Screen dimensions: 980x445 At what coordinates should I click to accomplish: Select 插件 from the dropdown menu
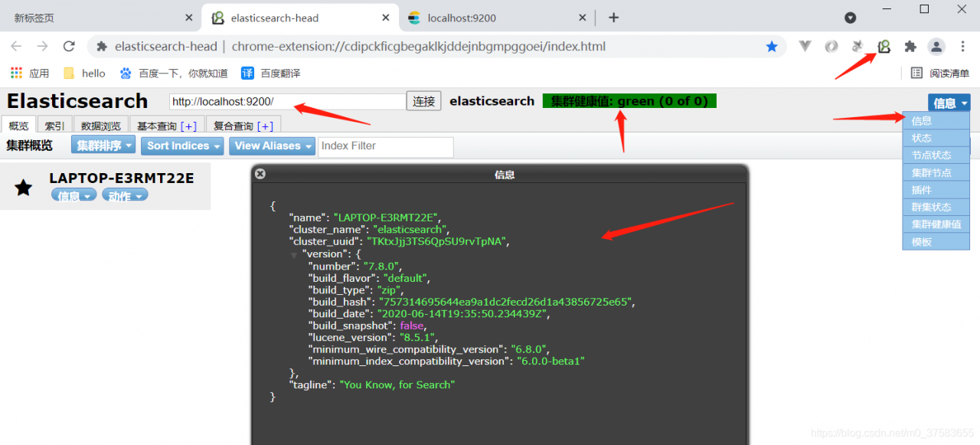tap(936, 190)
